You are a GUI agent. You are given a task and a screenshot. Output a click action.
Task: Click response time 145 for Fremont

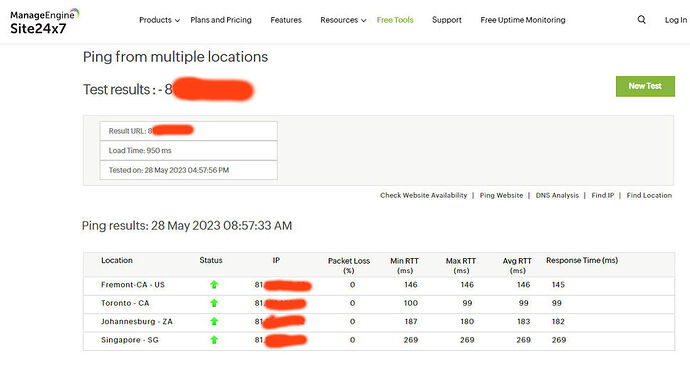(558, 285)
